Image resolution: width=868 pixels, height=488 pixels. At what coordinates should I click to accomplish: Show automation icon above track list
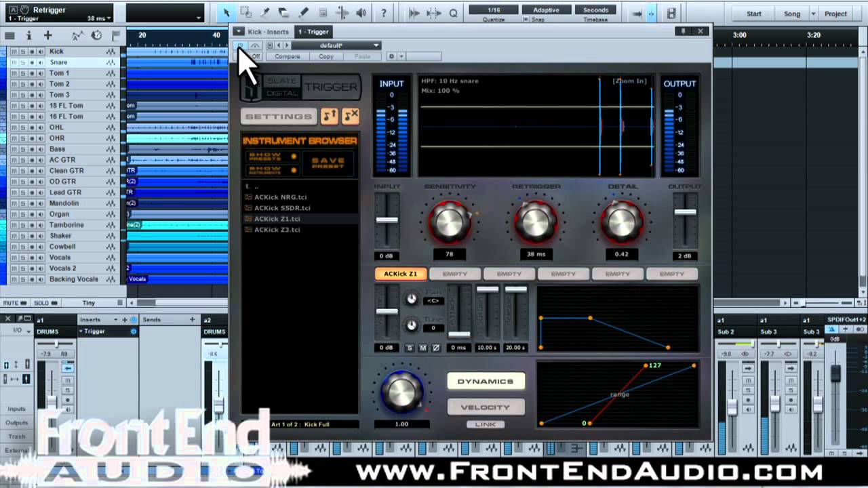tap(78, 35)
